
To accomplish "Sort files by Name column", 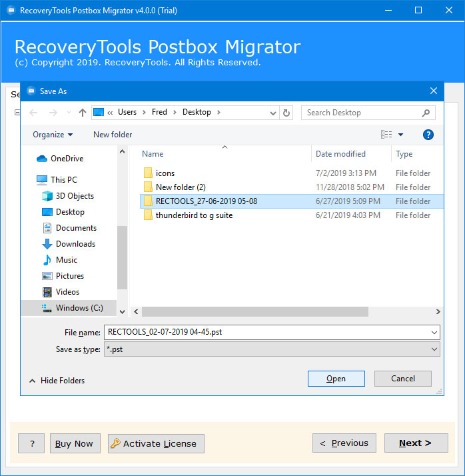I will click(x=153, y=154).
